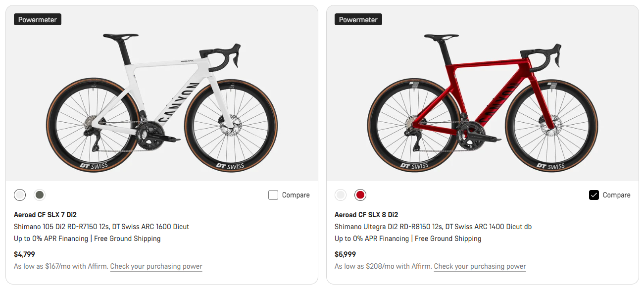Screen dimensions: 644x288
Task: Choose dark gray color for Aeroad CF SLX 7
Action: coord(40,195)
